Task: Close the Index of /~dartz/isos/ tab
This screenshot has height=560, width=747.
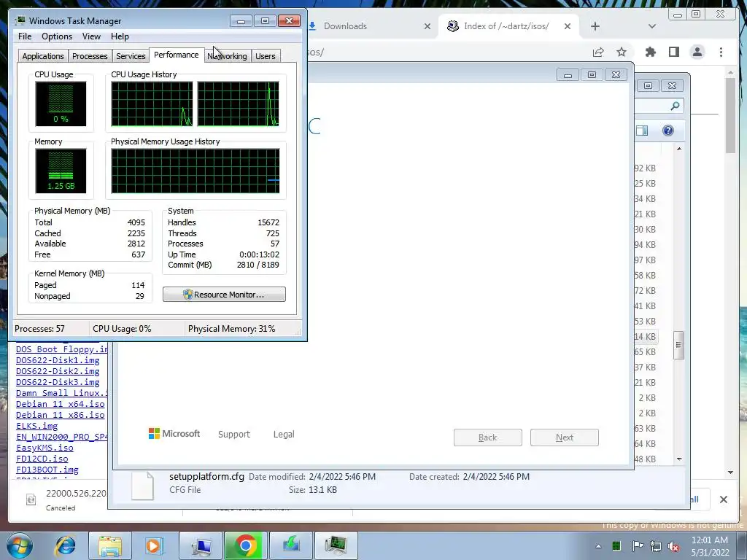Action: 568,26
